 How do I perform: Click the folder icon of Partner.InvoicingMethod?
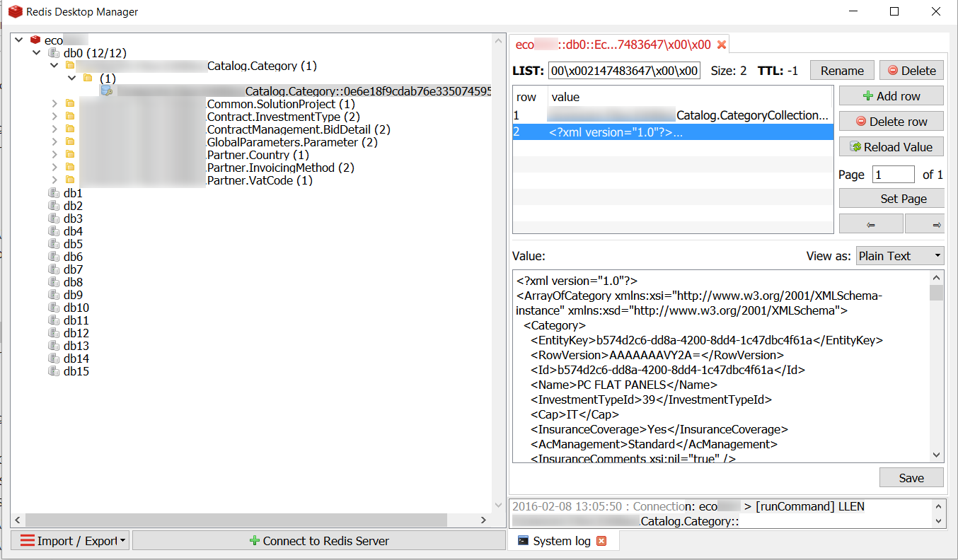(x=70, y=168)
